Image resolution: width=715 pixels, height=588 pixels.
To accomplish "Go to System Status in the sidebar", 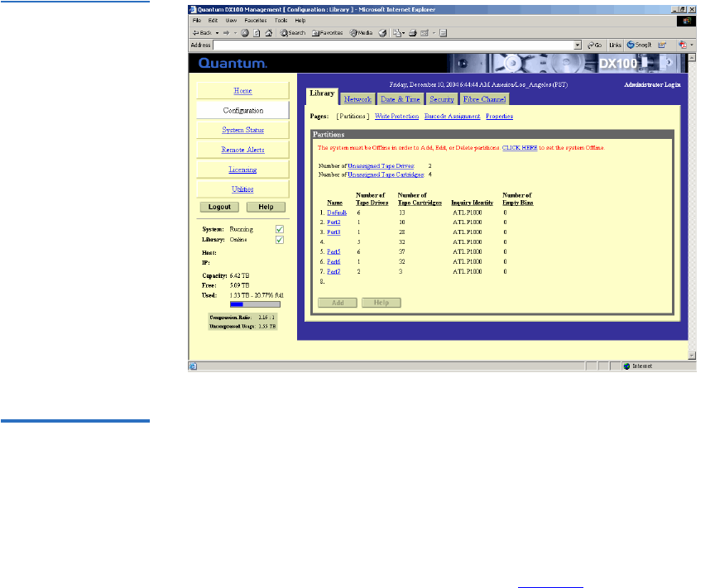I will [x=242, y=130].
